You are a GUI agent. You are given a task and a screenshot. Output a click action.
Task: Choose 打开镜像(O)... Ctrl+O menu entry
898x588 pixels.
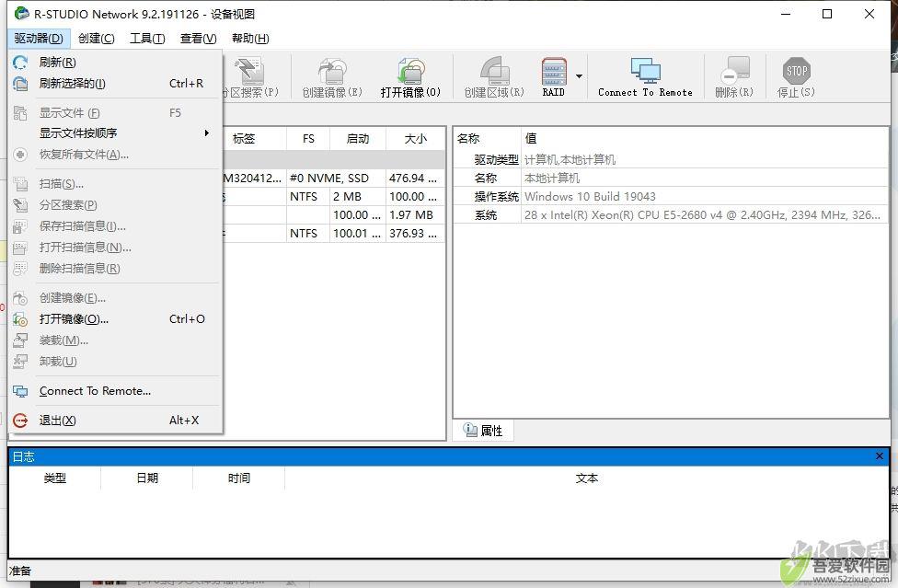tap(115, 319)
